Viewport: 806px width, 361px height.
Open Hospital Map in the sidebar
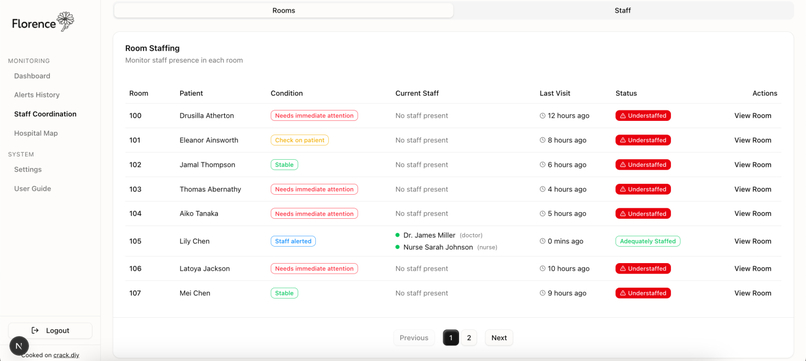click(36, 133)
